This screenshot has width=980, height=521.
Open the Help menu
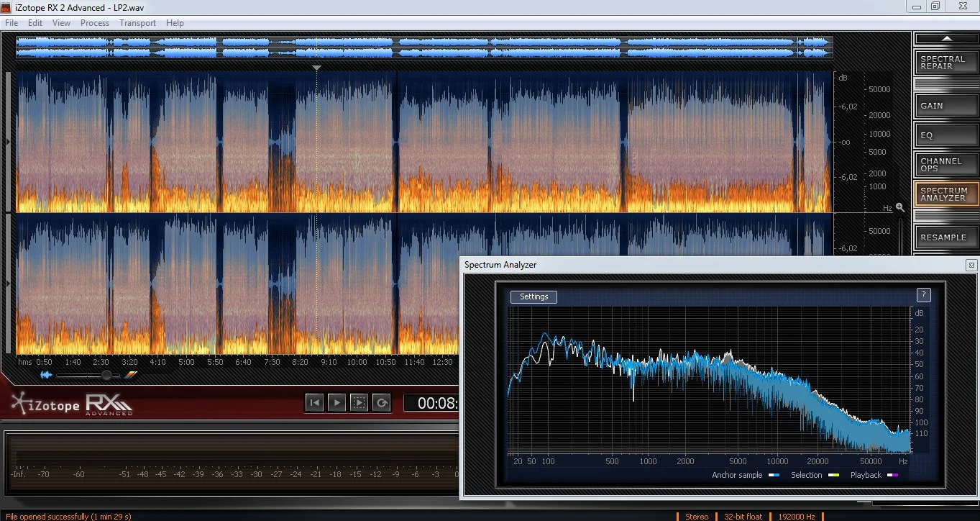[175, 23]
